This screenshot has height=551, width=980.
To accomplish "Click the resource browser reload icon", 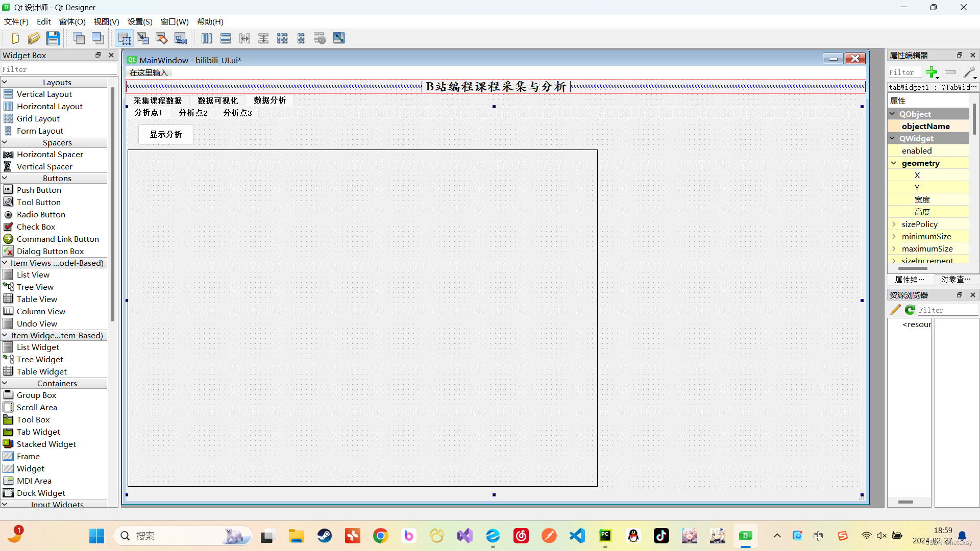I will pos(910,310).
